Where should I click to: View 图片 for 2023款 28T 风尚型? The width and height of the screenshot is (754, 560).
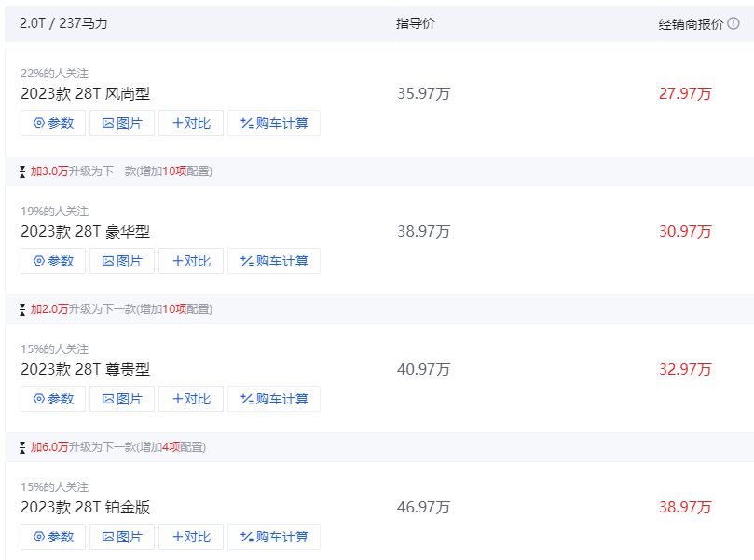122,123
